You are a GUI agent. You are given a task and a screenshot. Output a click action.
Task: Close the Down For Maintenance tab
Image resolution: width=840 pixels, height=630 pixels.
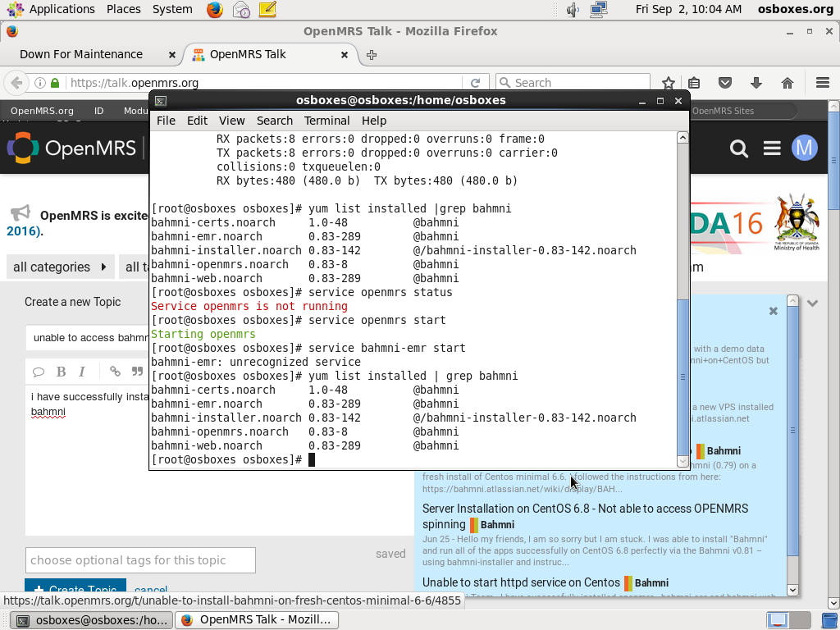[172, 55]
